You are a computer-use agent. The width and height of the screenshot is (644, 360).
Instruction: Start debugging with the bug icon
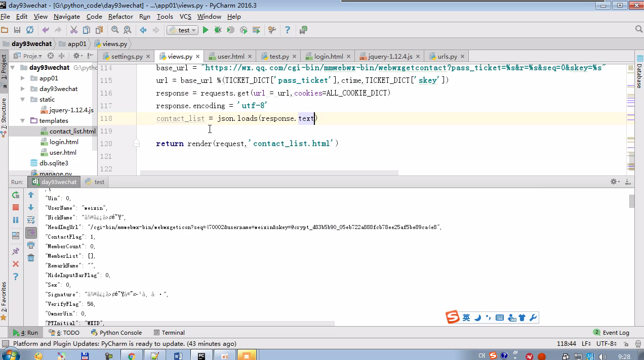point(218,30)
